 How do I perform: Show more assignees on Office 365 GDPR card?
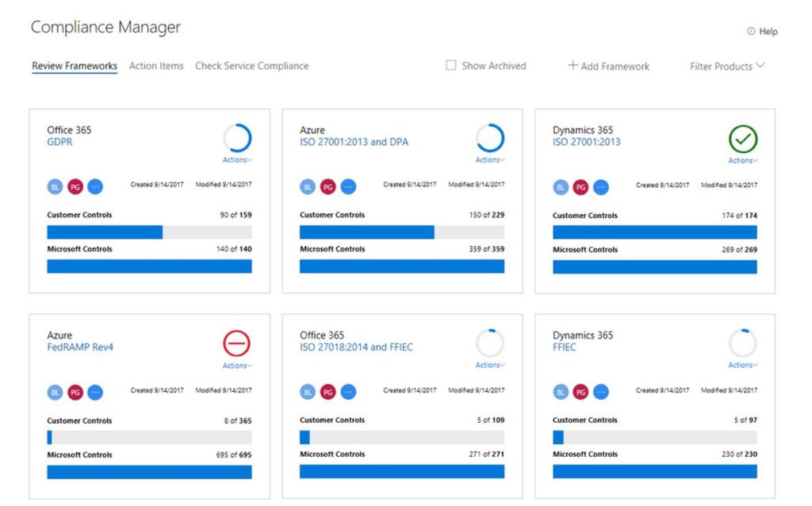click(x=95, y=186)
